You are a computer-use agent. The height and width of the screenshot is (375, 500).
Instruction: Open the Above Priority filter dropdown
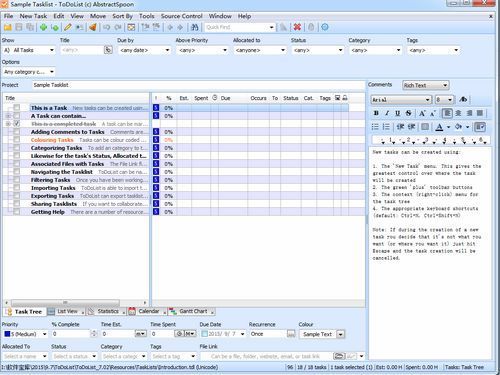tap(225, 50)
